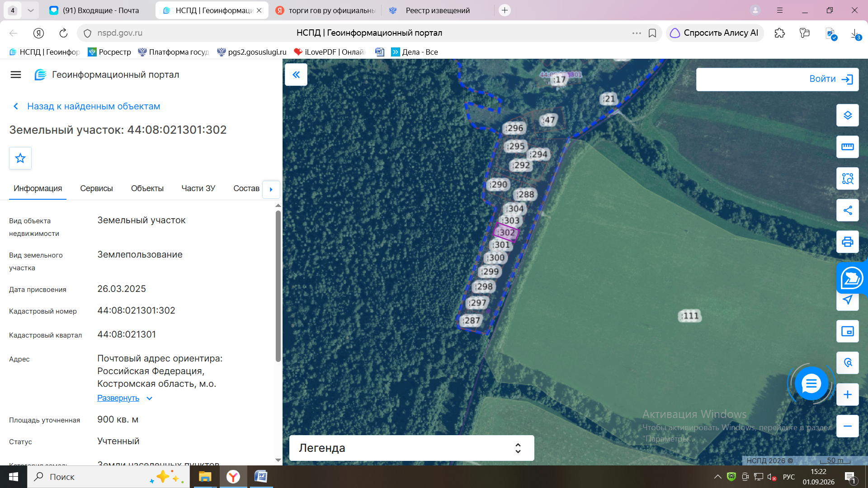This screenshot has width=868, height=488.
Task: Open the map layers panel icon
Action: [848, 115]
